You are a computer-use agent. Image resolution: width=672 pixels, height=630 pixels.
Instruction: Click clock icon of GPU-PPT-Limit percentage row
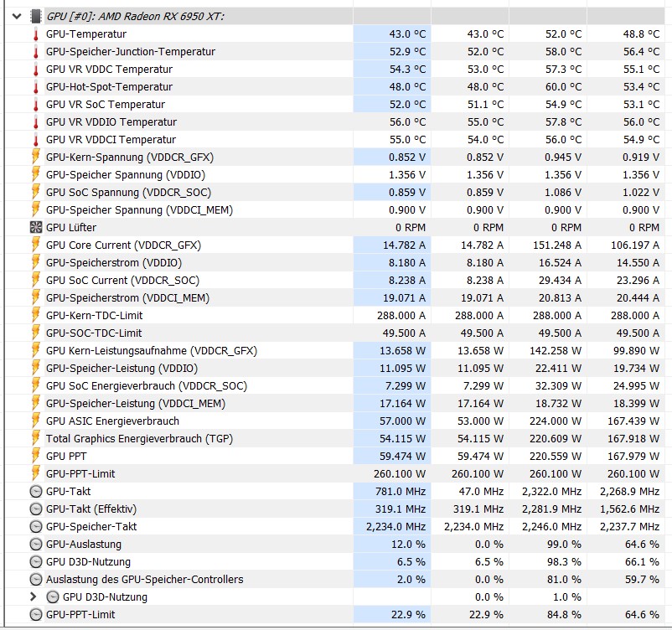coord(36,614)
